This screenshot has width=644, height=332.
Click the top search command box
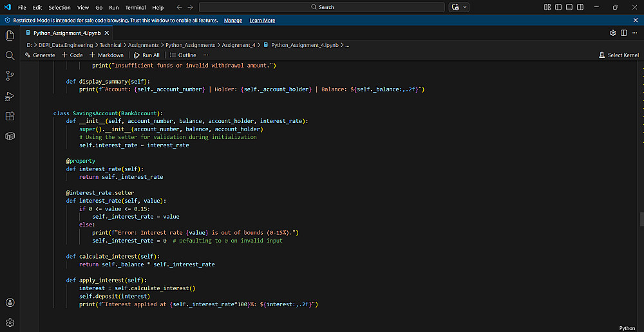click(322, 7)
